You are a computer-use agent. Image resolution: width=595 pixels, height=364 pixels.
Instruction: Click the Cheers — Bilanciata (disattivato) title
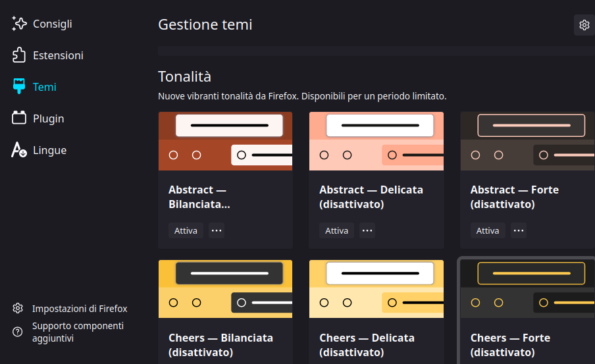pyautogui.click(x=221, y=345)
